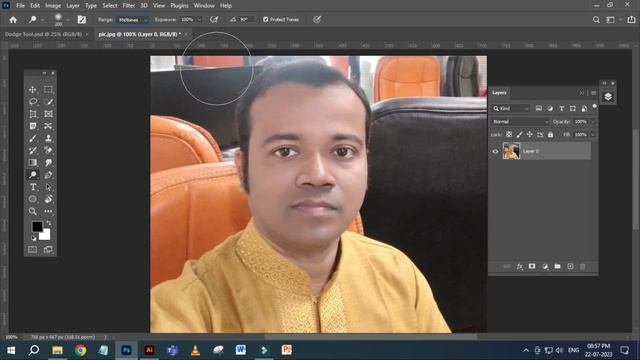Open the Search icon at top right
The height and width of the screenshot is (360, 640).
tap(596, 20)
